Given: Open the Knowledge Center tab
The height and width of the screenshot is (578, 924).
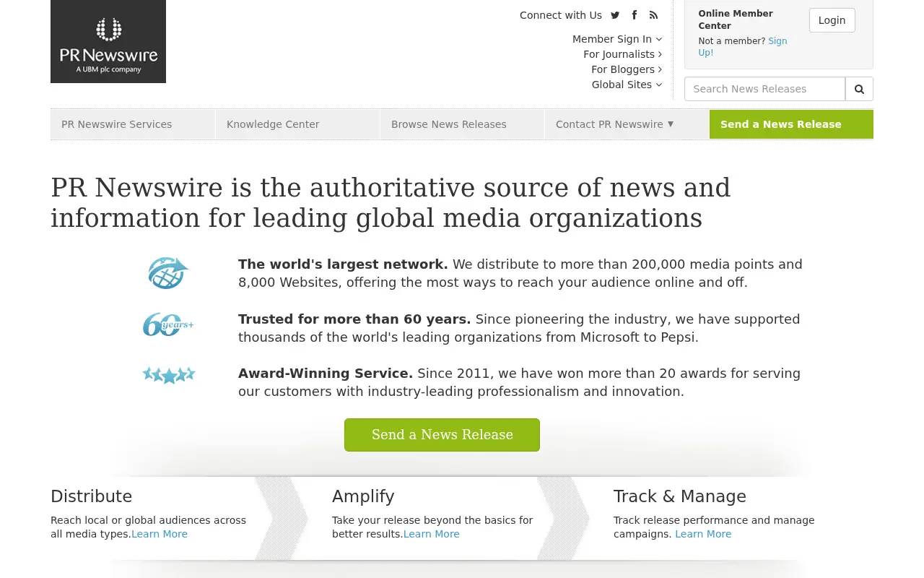Looking at the screenshot, I should [x=297, y=124].
